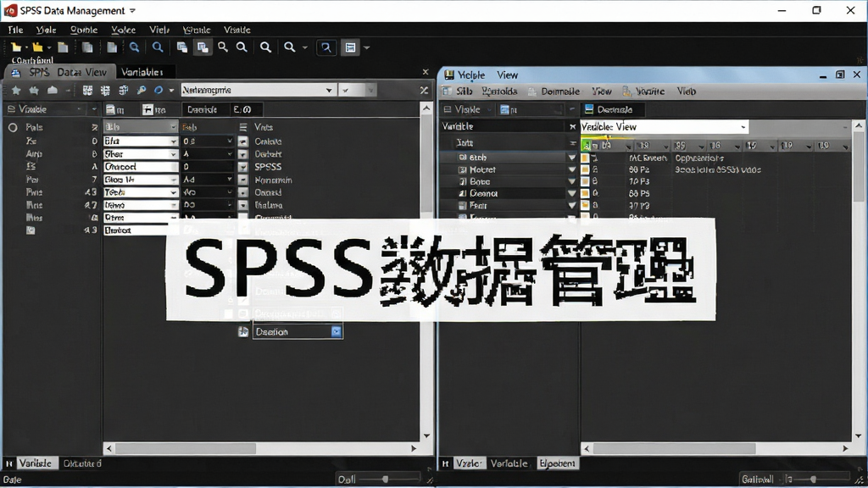This screenshot has height=488, width=868.
Task: Open the column 16 header dropdown
Action: click(x=737, y=147)
